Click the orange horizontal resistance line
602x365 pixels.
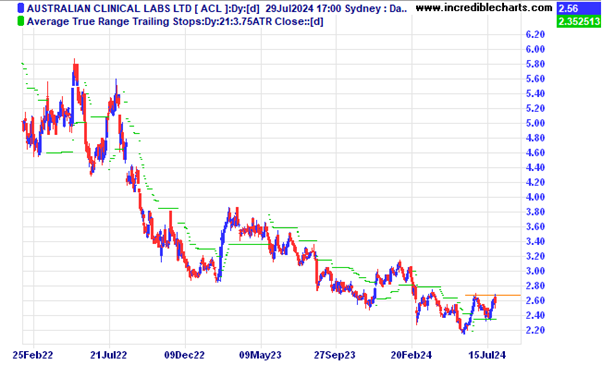(x=493, y=295)
